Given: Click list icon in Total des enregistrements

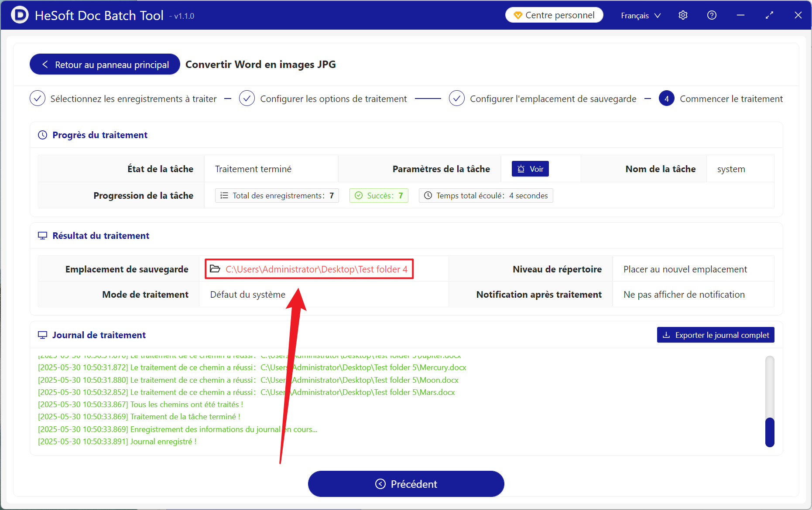Looking at the screenshot, I should coord(224,196).
